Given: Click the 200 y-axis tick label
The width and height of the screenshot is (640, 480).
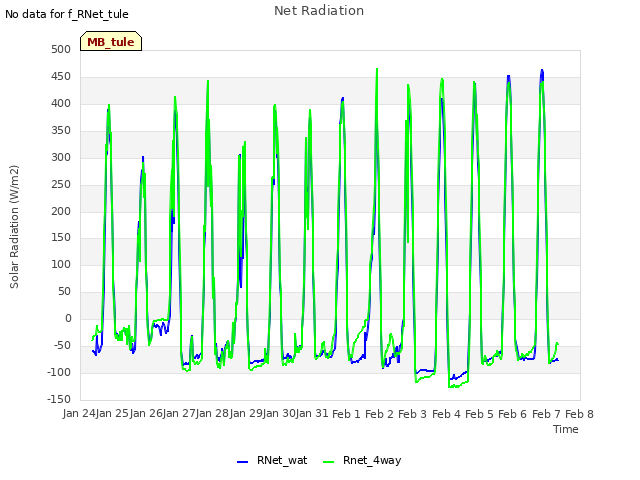Looking at the screenshot, I should pos(61,211).
